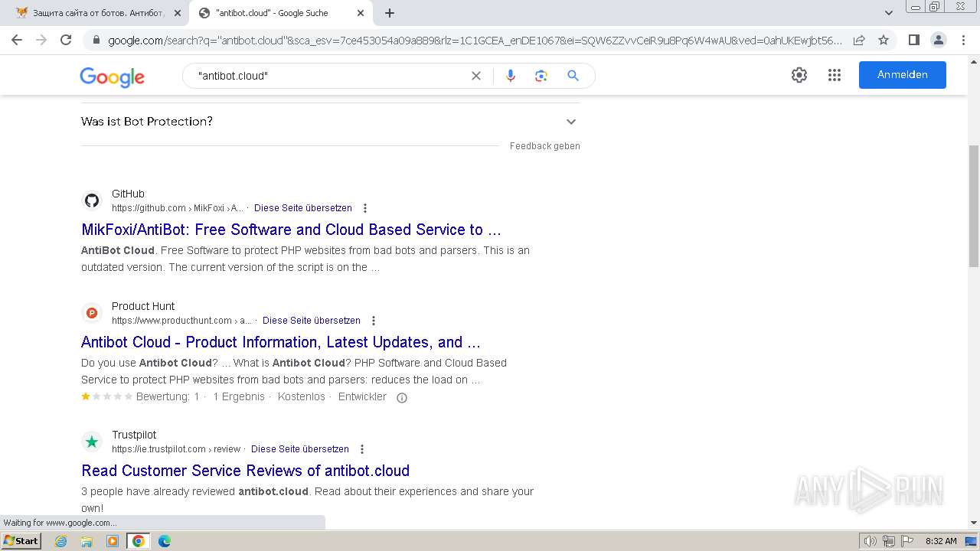Viewport: 980px width, 551px height.
Task: Open Google search settings gear
Action: [799, 75]
